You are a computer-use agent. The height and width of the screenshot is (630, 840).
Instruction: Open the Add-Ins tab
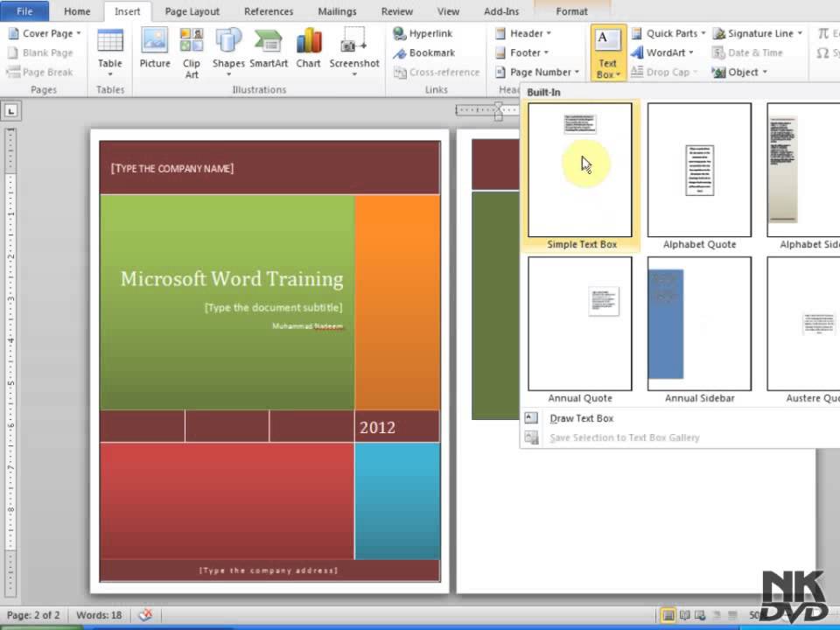(501, 11)
